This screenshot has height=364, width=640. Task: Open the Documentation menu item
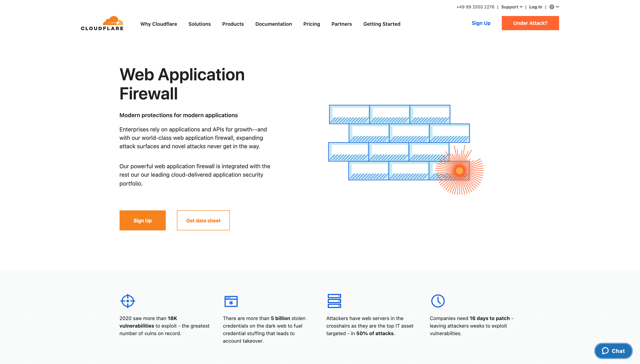[x=273, y=24]
